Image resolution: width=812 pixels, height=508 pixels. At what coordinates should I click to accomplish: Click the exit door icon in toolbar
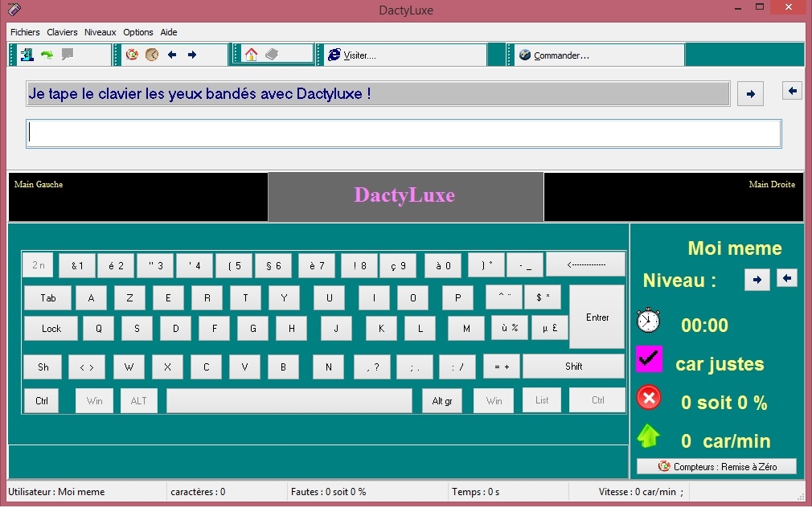pos(27,55)
